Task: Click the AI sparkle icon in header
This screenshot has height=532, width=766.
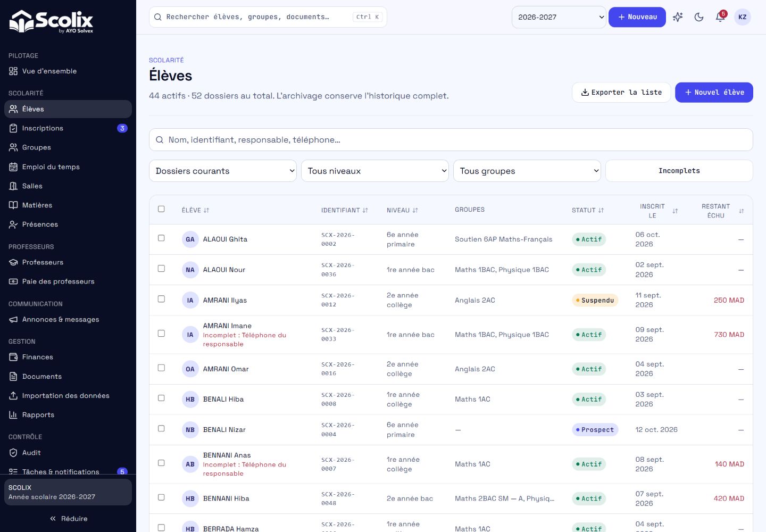Action: click(x=678, y=17)
